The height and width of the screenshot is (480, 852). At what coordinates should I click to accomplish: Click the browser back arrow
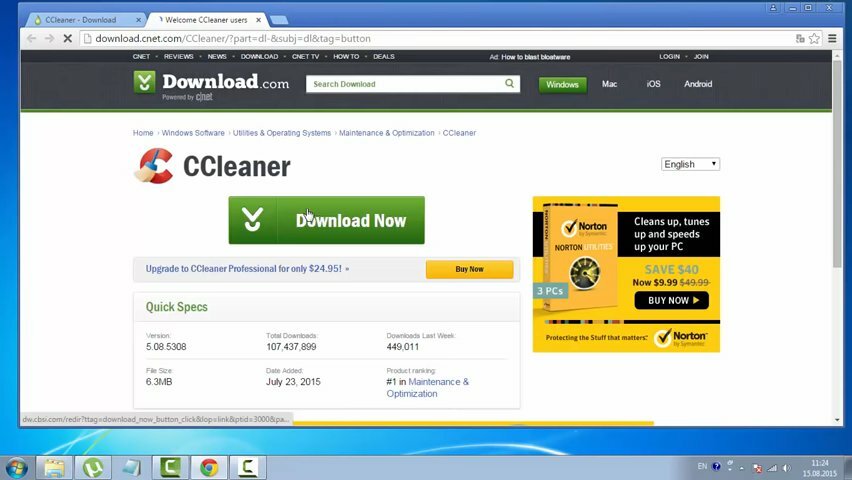(x=32, y=39)
